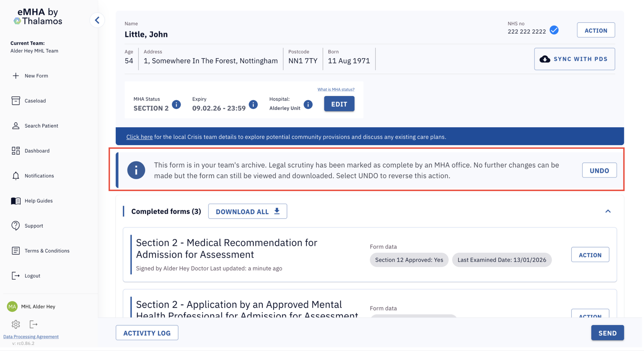Open the Notifications page
The height and width of the screenshot is (351, 644).
[39, 176]
